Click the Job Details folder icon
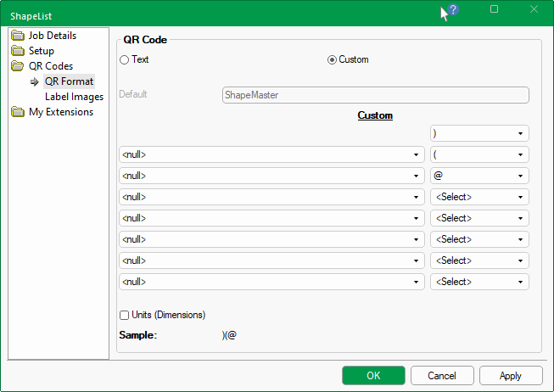Image resolution: width=554 pixels, height=392 pixels. click(x=18, y=36)
